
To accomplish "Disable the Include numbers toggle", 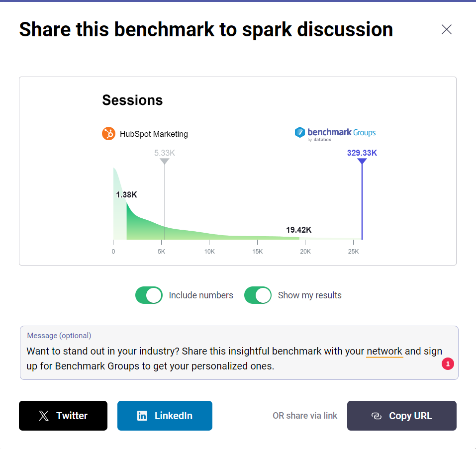I will coord(149,295).
